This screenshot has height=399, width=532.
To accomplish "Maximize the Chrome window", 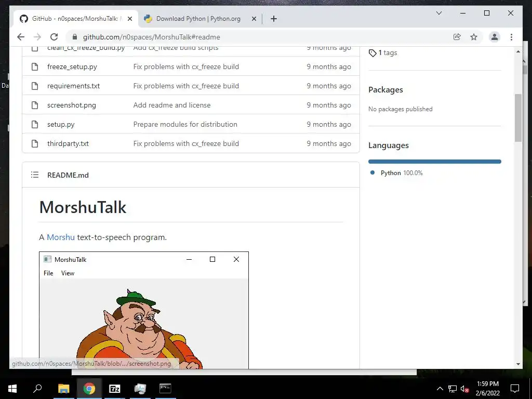I will (486, 13).
